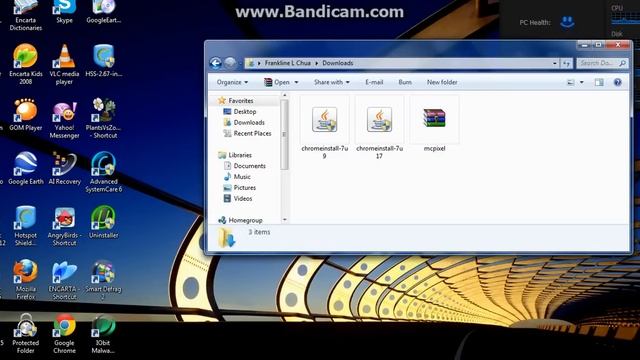
Task: Go back in Explorer navigation
Action: coord(216,63)
